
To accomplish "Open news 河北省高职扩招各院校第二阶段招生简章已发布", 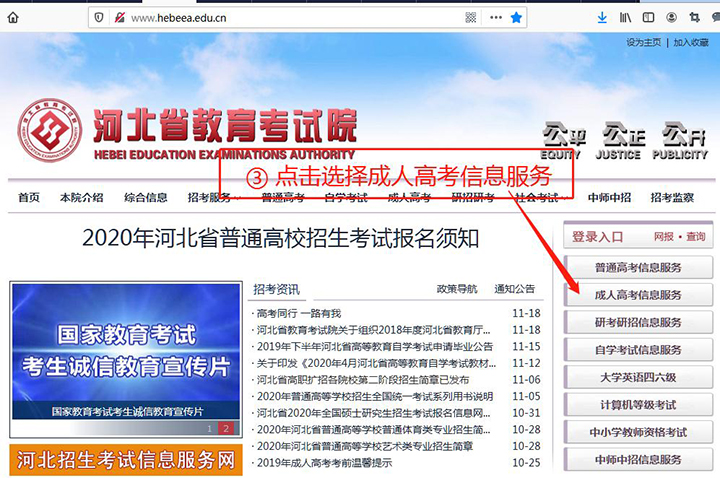I will 363,380.
